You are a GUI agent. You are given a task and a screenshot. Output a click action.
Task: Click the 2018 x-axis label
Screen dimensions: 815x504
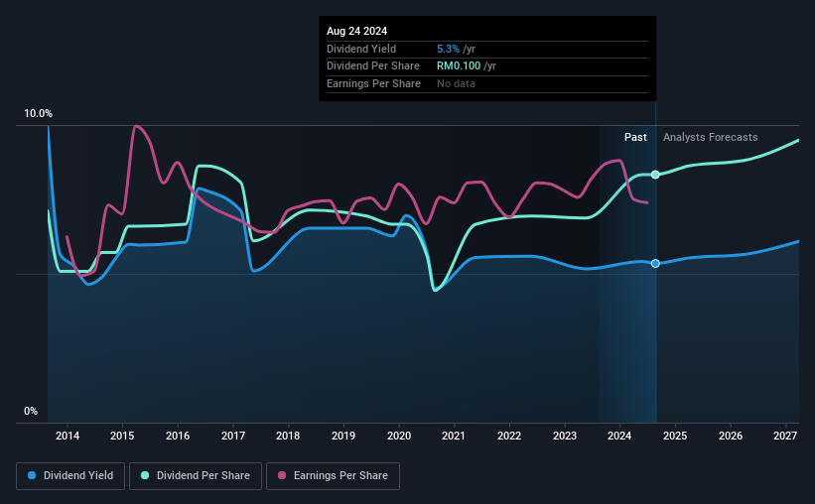coord(288,436)
